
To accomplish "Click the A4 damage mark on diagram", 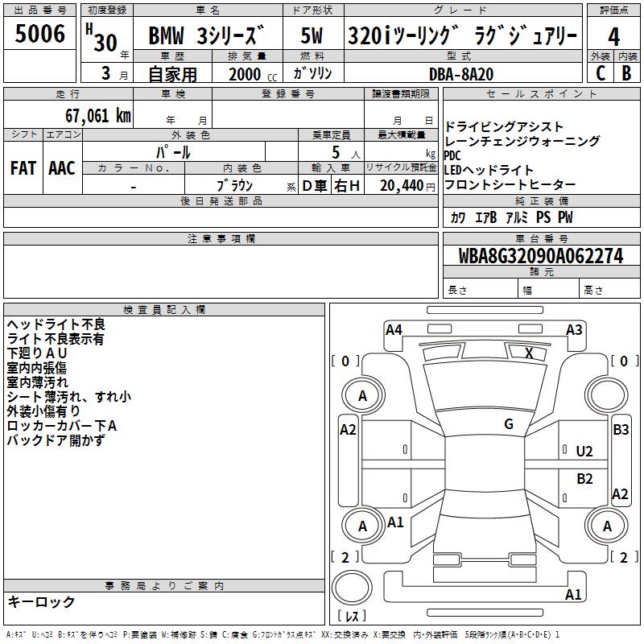I will point(394,330).
